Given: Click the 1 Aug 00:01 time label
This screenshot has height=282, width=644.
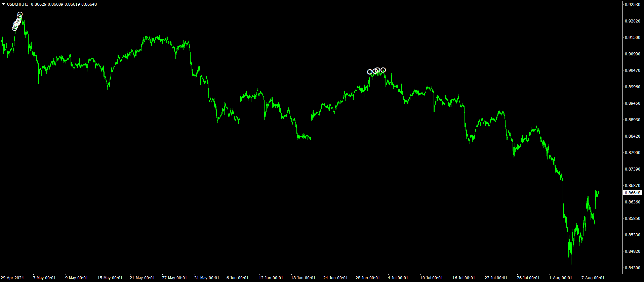Looking at the screenshot, I should pos(561,278).
